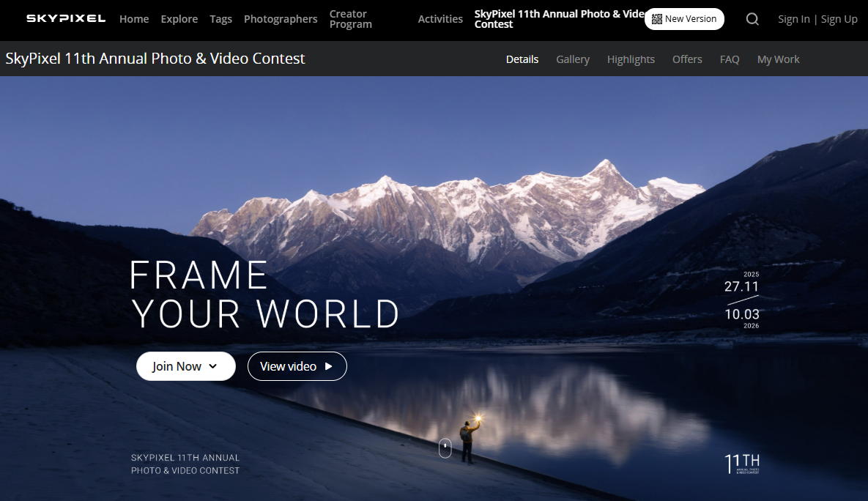Viewport: 868px width, 501px height.
Task: Switch to the Highlights tab
Action: tap(631, 59)
